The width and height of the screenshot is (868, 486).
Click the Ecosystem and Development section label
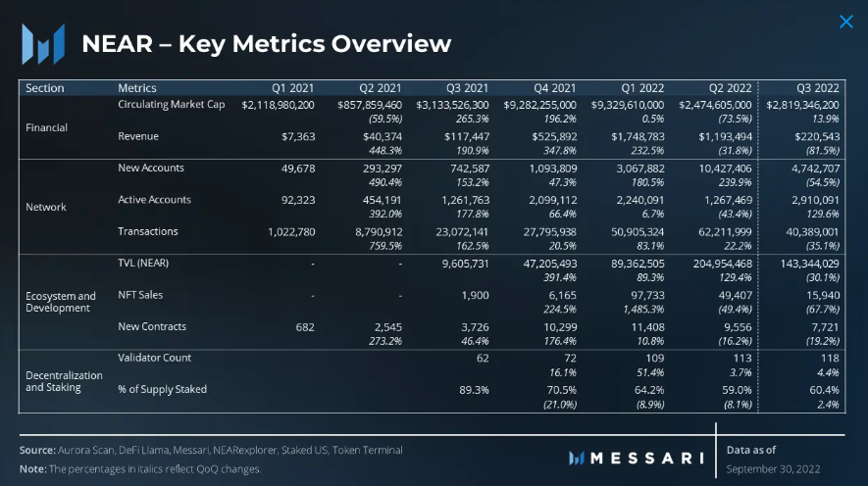coord(61,302)
